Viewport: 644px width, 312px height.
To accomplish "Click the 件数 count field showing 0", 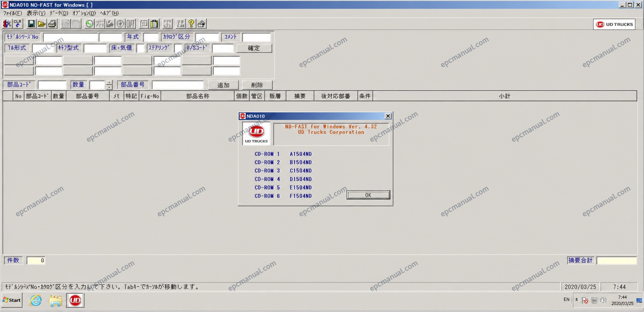I will [36, 260].
